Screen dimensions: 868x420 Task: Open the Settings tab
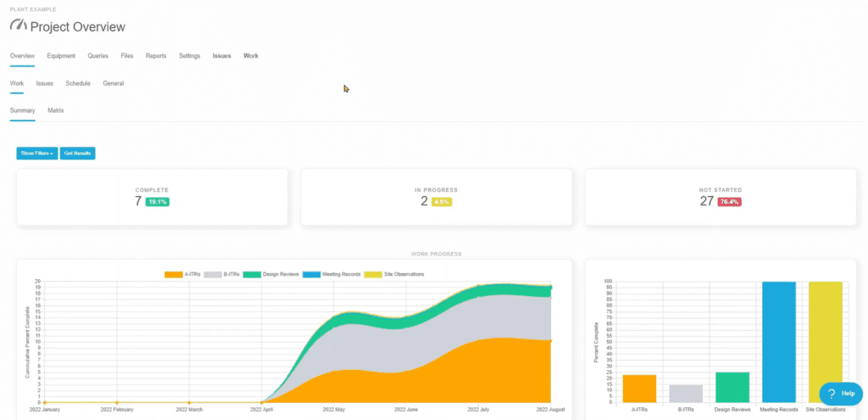pos(189,56)
